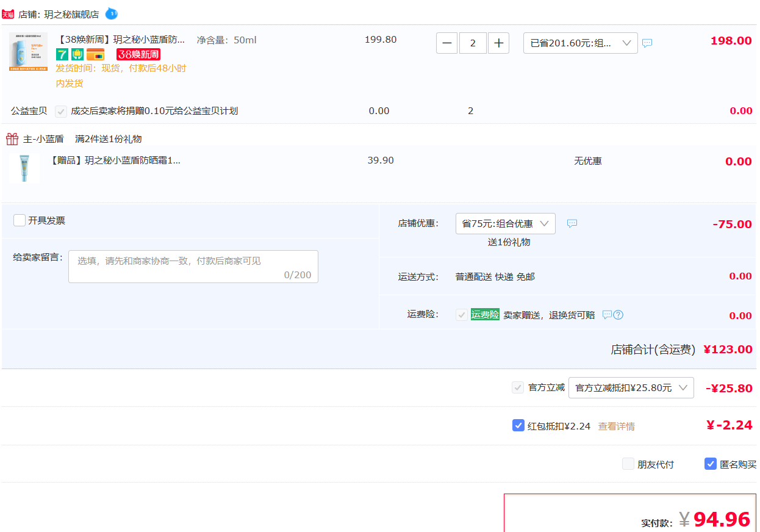Click the Tmall logo icon beside store name
The image size is (760, 532).
[8, 14]
